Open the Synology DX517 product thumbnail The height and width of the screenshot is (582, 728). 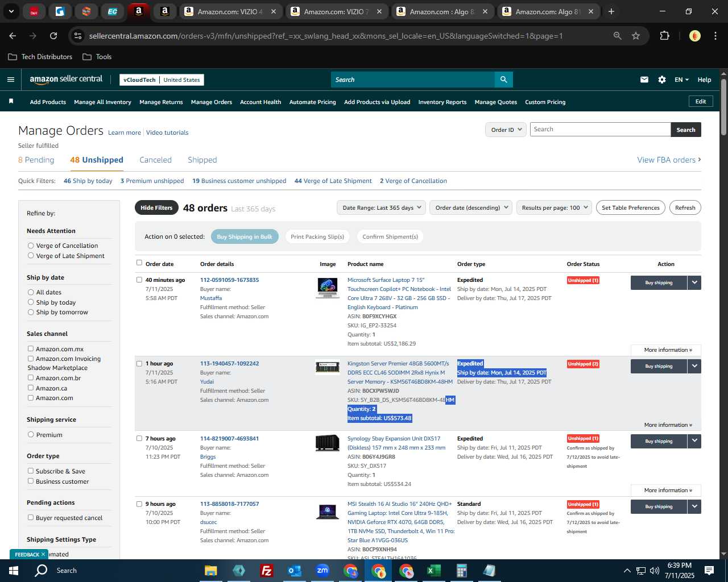tap(327, 443)
